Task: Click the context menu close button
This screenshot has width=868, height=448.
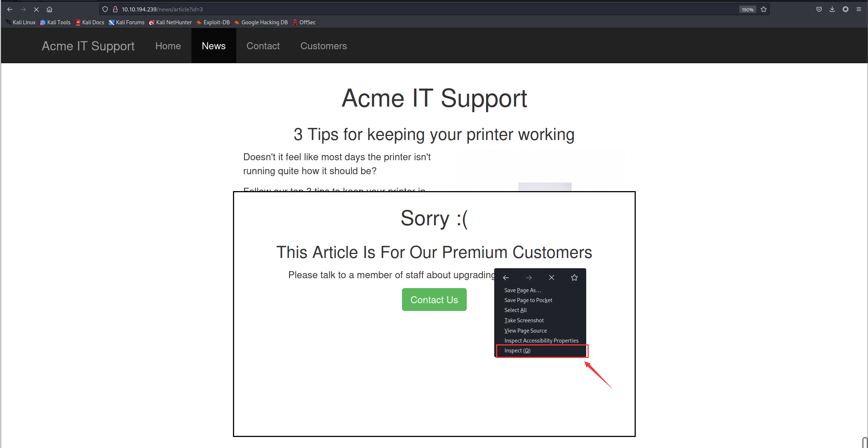Action: click(x=551, y=277)
